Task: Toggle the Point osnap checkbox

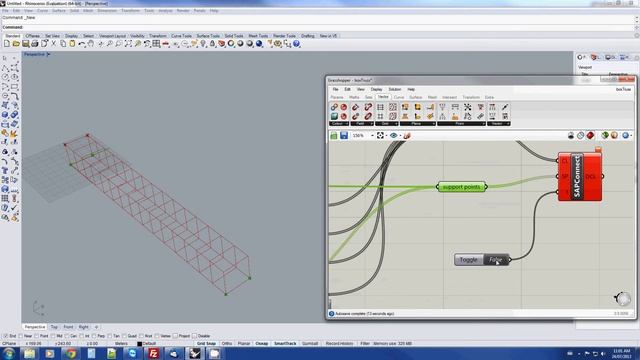Action: click(x=37, y=336)
